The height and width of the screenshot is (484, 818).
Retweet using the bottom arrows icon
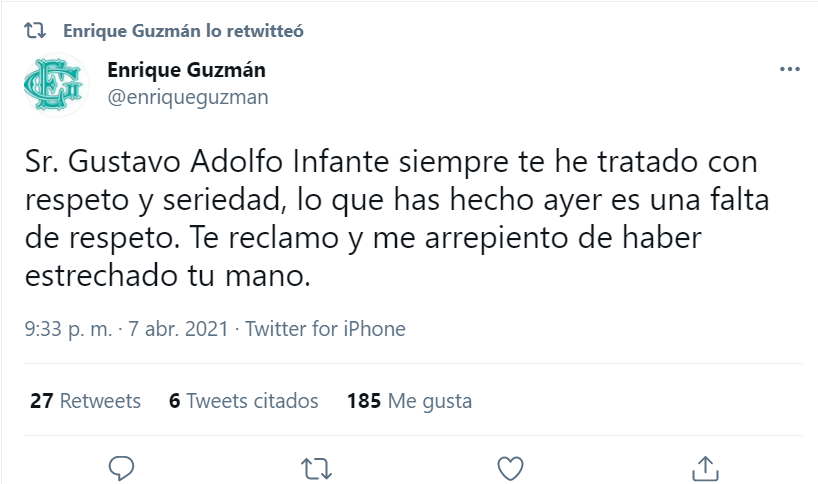pyautogui.click(x=316, y=467)
